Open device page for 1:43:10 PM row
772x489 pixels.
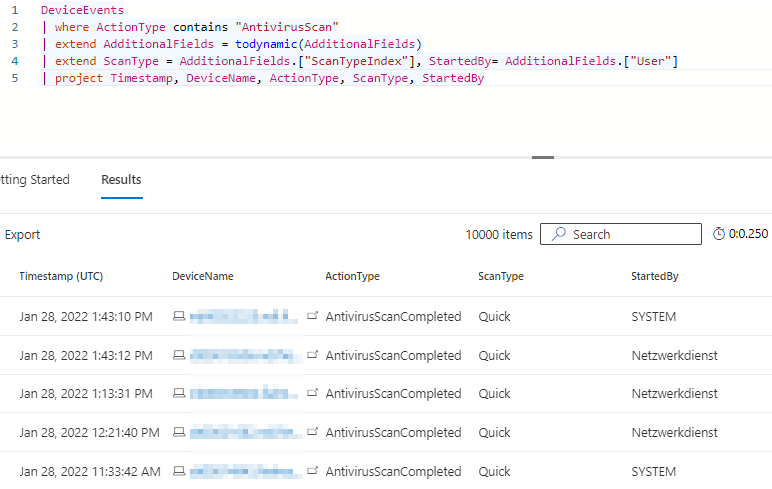[x=312, y=316]
